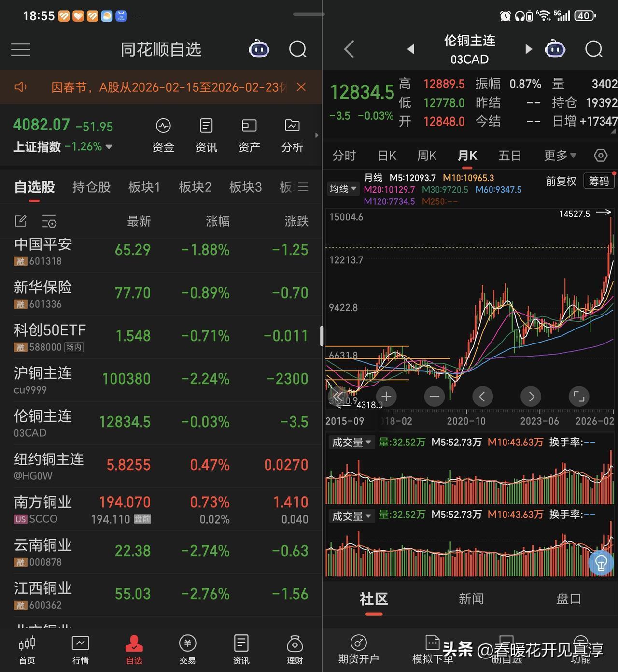This screenshot has width=618, height=672.
Task: Switch to previous contract with left triangle
Action: (411, 49)
